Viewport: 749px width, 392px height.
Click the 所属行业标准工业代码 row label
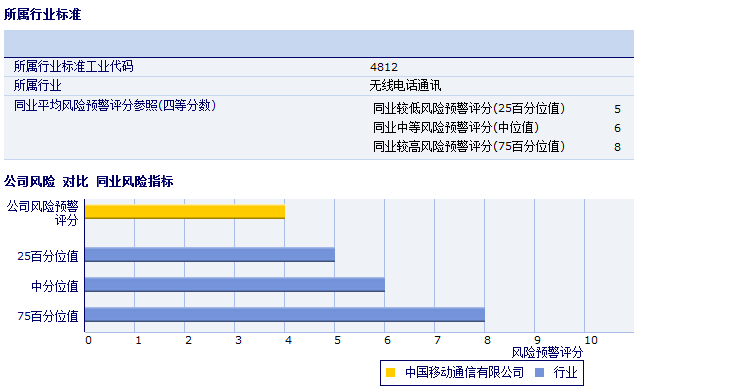(x=74, y=66)
